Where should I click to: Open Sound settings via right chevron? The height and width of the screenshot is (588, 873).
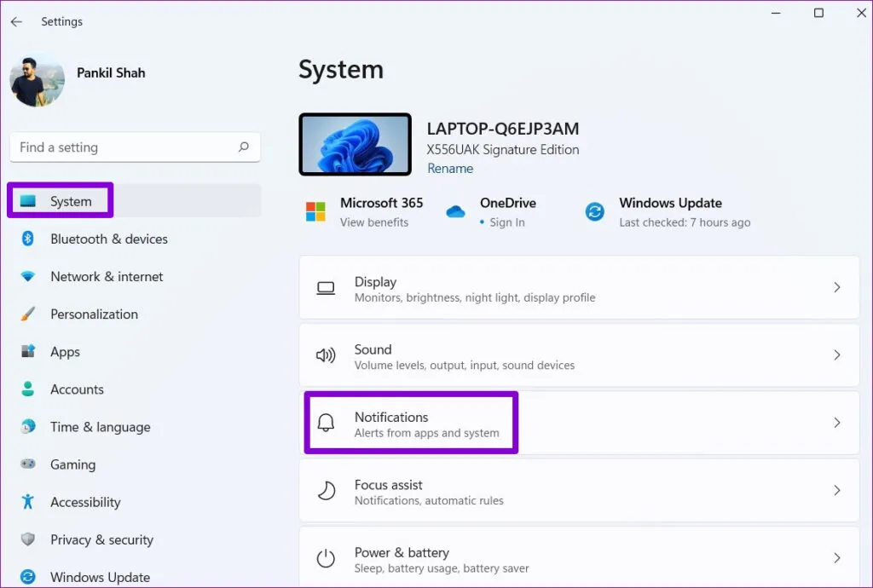click(836, 355)
